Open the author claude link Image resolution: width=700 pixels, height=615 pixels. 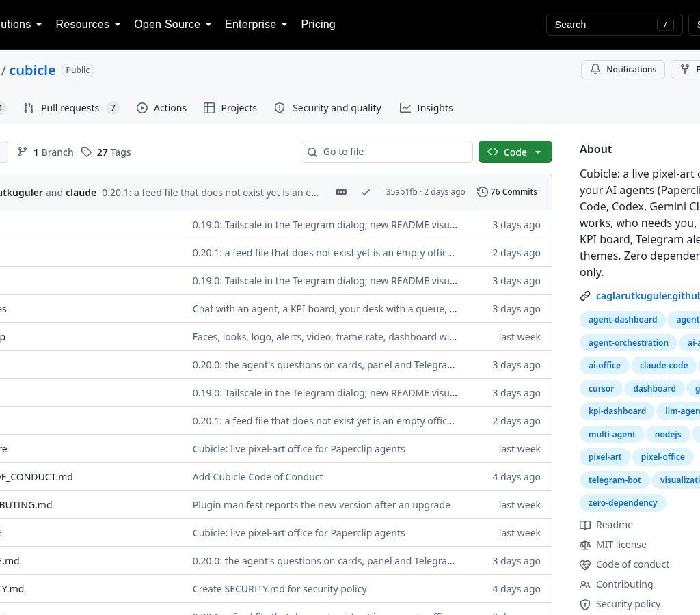[81, 193]
